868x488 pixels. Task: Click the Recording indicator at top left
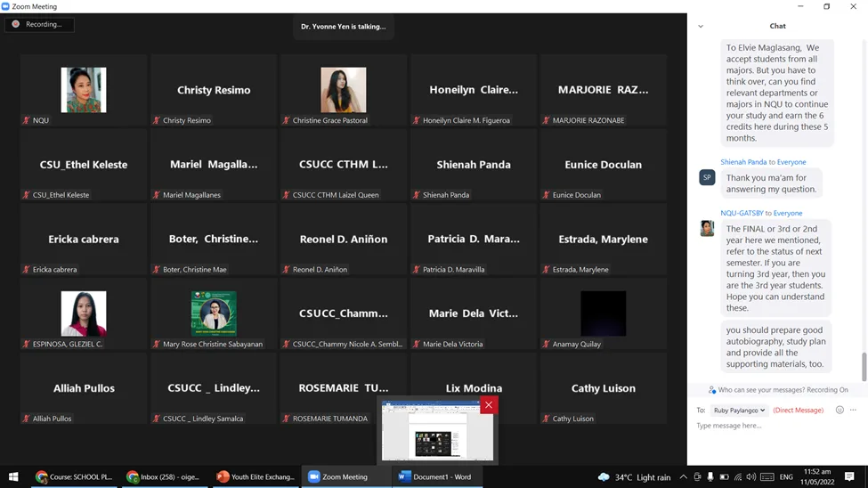click(39, 25)
